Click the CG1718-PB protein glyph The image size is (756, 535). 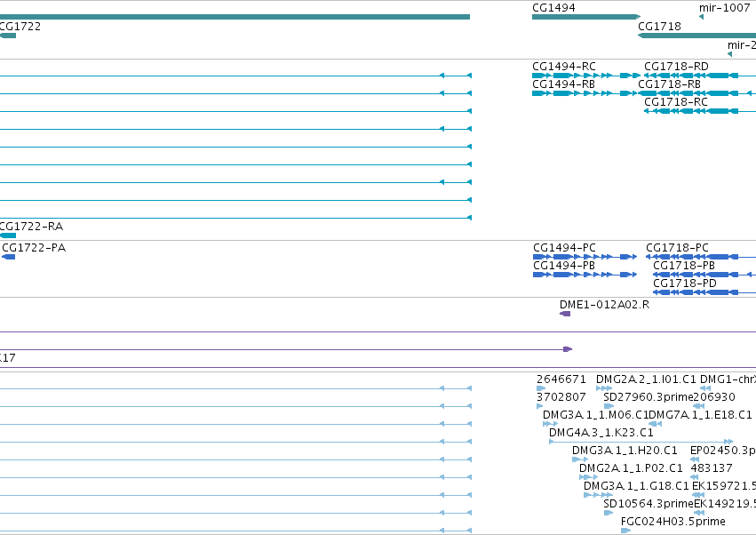pos(704,275)
